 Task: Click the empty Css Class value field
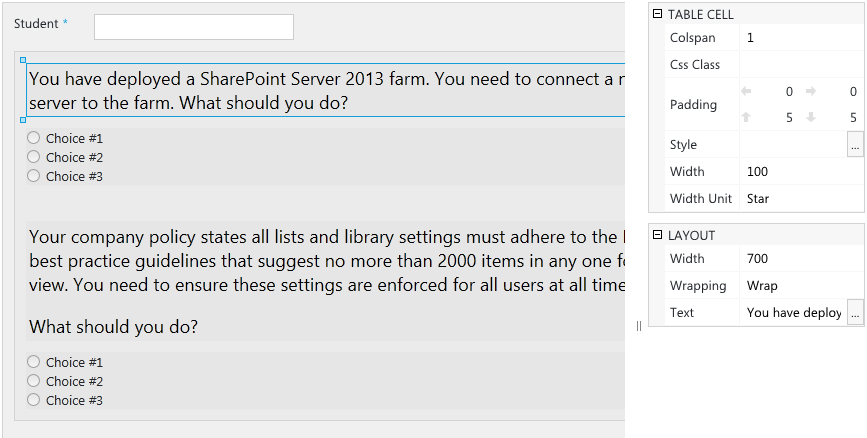[x=802, y=64]
